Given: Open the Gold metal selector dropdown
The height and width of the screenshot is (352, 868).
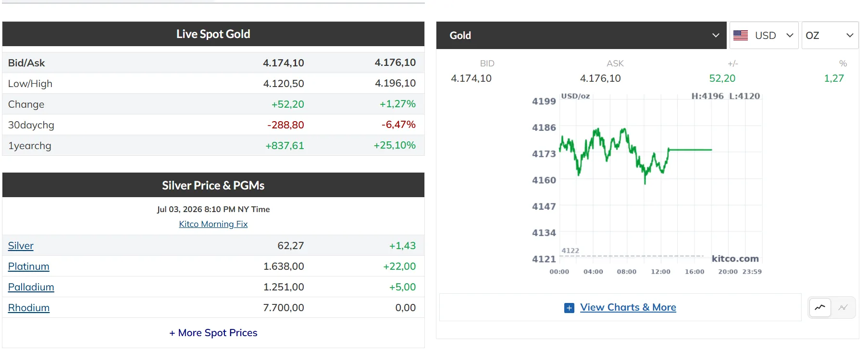Looking at the screenshot, I should (582, 36).
